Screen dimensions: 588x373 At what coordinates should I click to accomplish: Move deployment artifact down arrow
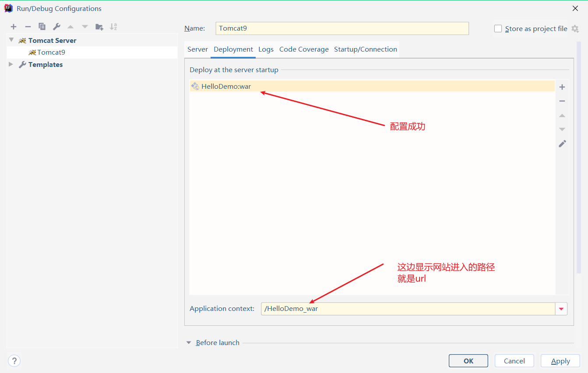pos(562,129)
